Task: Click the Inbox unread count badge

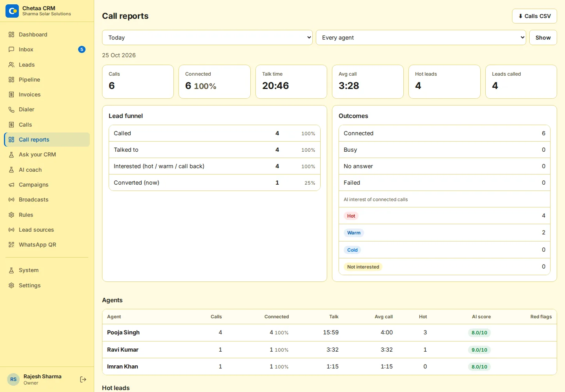Action: click(82, 49)
